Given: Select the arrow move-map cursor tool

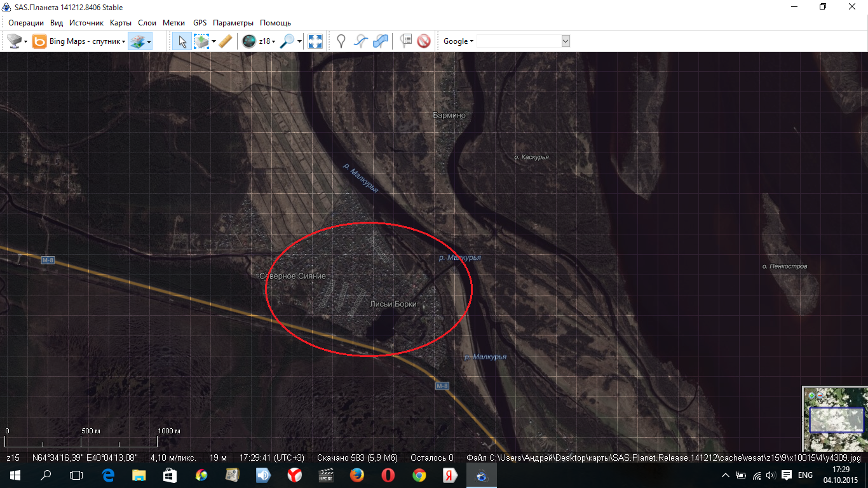Looking at the screenshot, I should pos(182,41).
